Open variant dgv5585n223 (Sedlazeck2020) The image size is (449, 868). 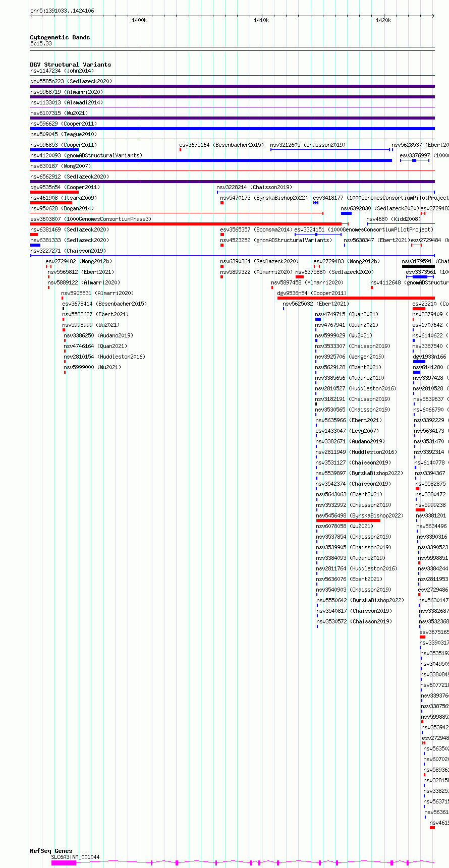click(x=71, y=81)
